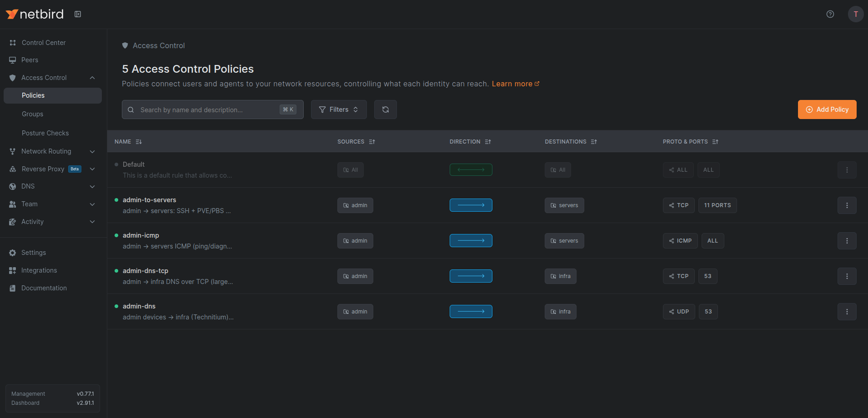Screen dimensions: 868x418
Task: Collapse the Access Control sidebar section chevron
Action: click(x=92, y=78)
